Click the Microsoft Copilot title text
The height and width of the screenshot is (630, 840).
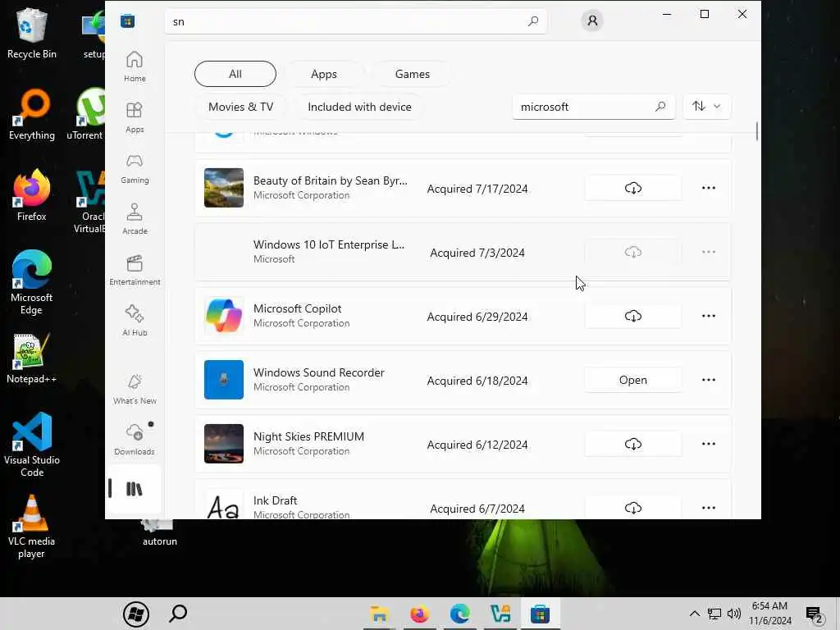pos(297,308)
